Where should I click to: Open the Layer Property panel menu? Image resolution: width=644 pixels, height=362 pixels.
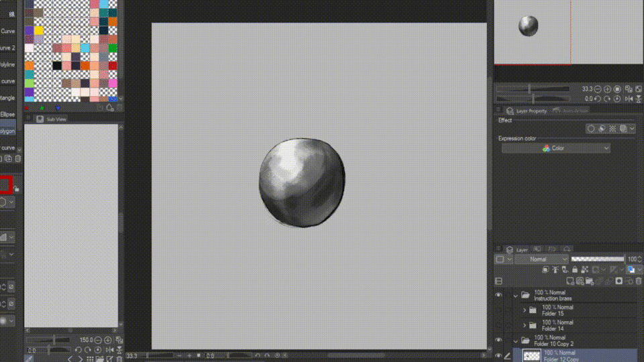(498, 110)
